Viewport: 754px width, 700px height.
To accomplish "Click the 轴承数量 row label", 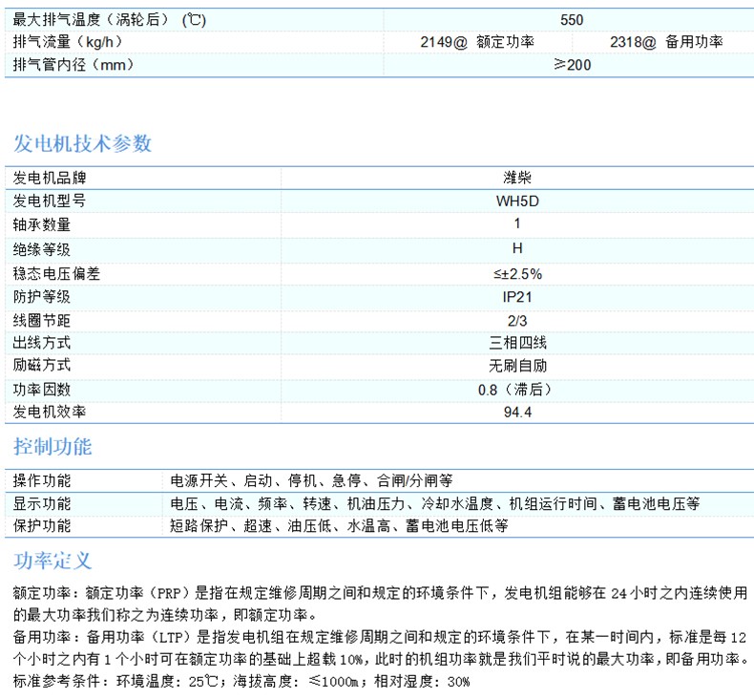I will 42,225.
